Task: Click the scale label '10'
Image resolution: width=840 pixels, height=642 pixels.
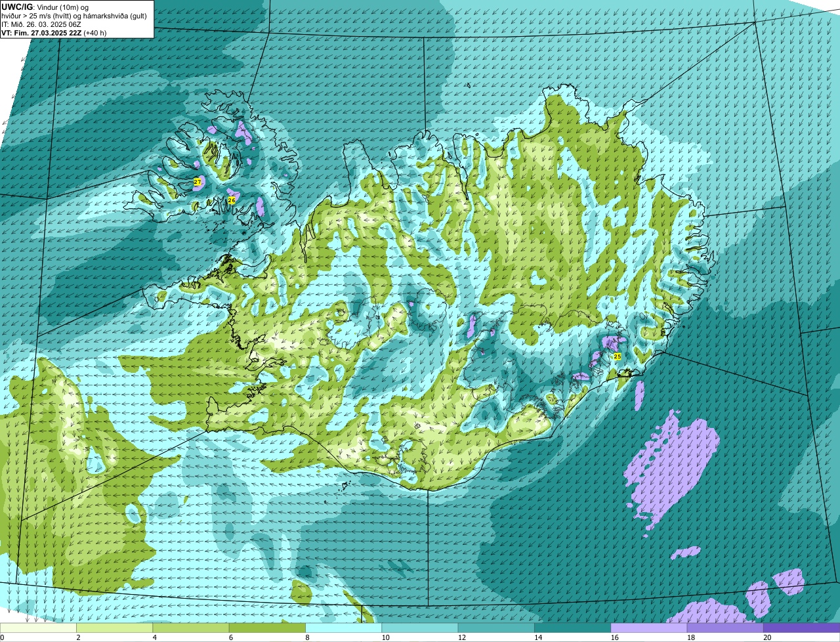Action: pyautogui.click(x=385, y=637)
